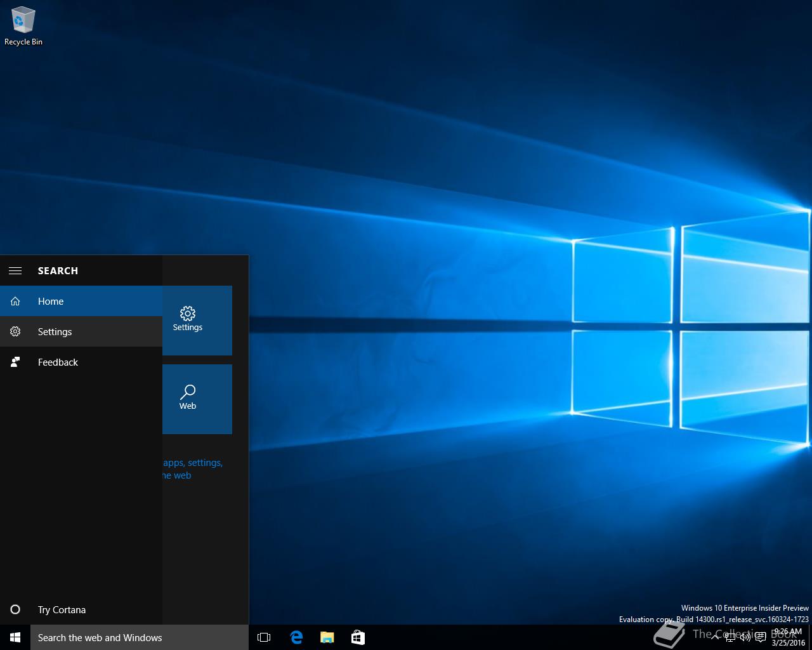Viewport: 812px width, 650px height.
Task: Click the Try Cortana option
Action: click(81, 609)
